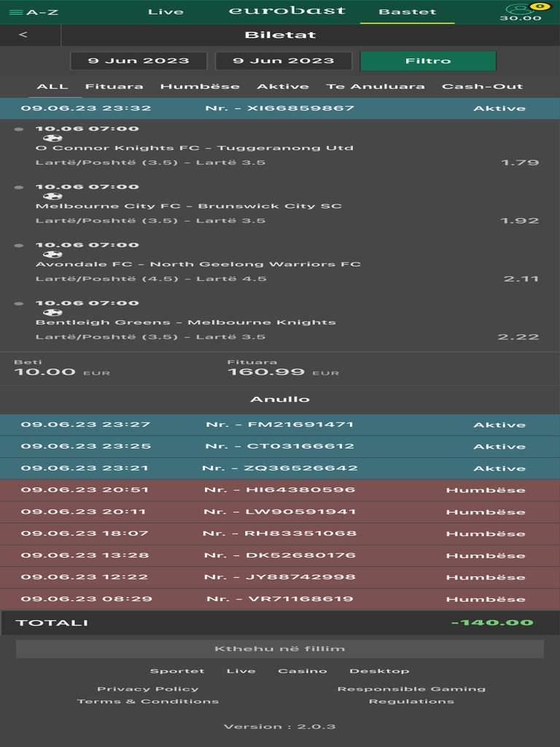Click the account balance icon
This screenshot has height=747, width=560.
pos(520,10)
